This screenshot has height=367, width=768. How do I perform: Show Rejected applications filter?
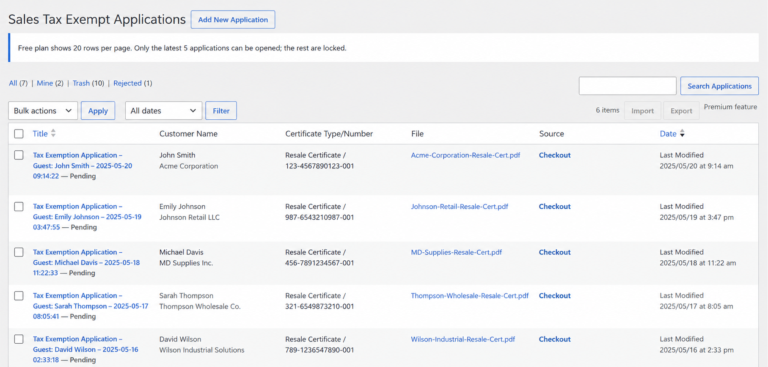pos(127,83)
